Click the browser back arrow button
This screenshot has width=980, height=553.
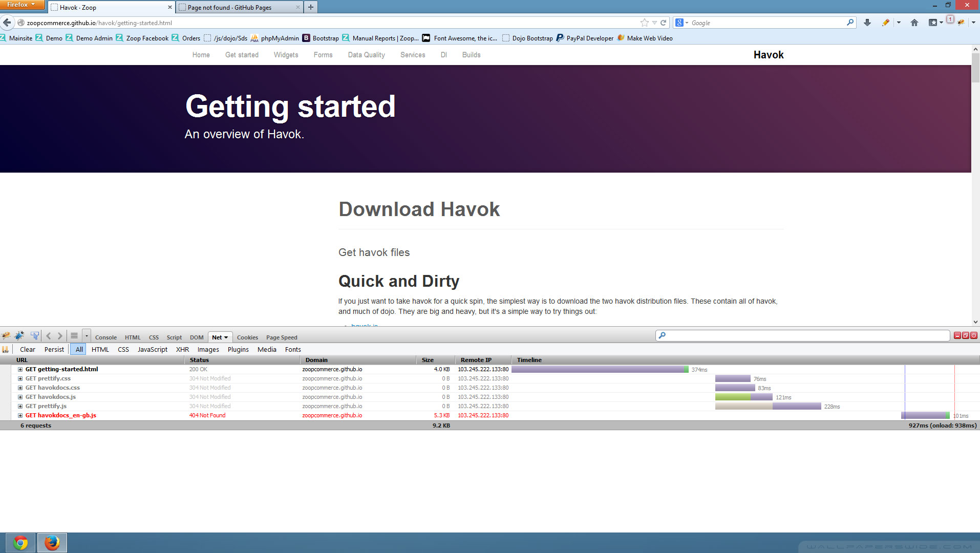tap(7, 23)
